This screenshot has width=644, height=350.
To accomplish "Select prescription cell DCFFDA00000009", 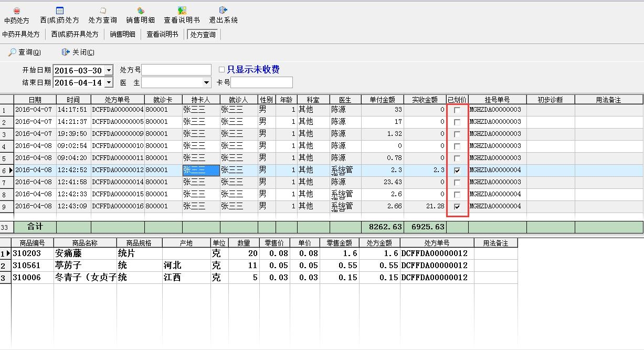I will pyautogui.click(x=118, y=134).
